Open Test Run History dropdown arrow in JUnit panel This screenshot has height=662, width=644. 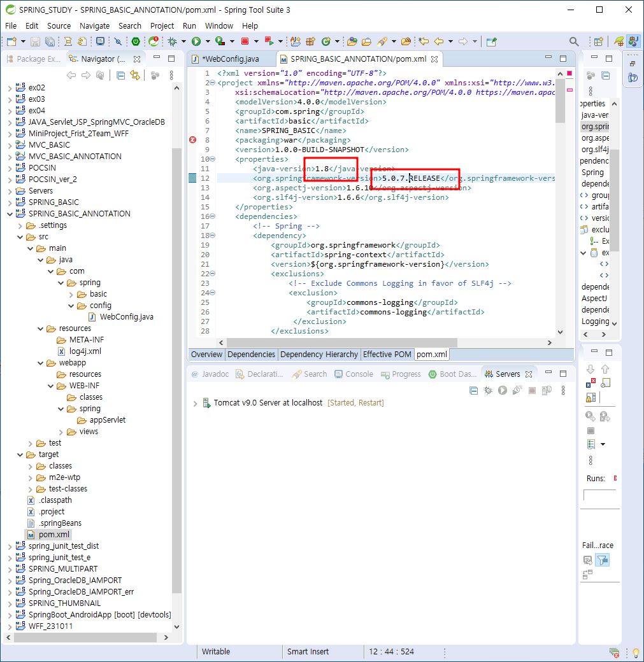click(603, 444)
